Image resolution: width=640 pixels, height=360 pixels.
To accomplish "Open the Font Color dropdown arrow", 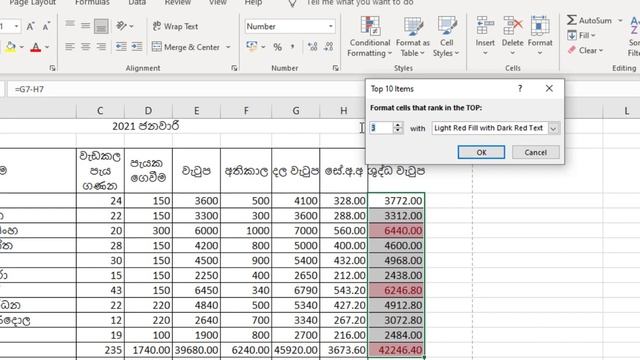I will pyautogui.click(x=47, y=47).
